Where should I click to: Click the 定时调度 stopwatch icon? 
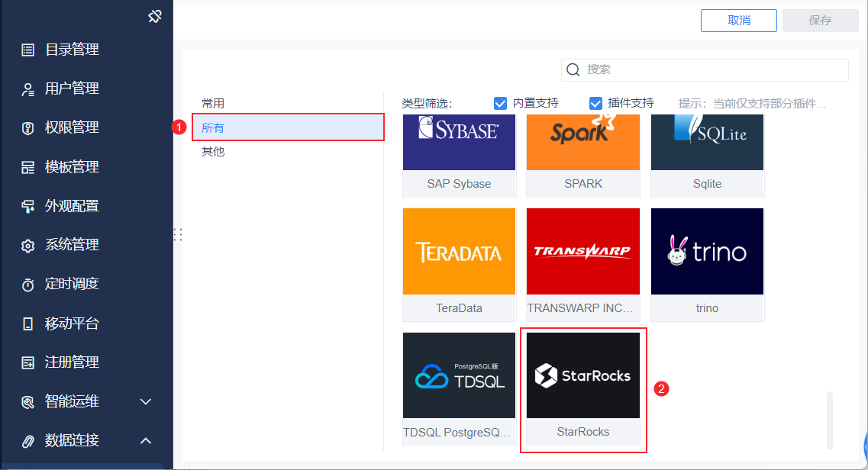(x=27, y=285)
